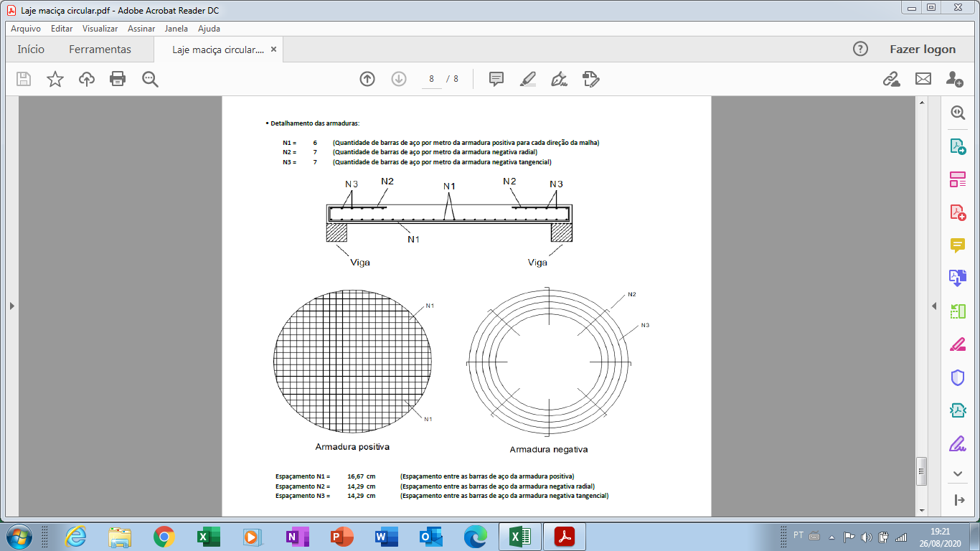This screenshot has width=980, height=551.
Task: Click the '16,67 cm' spacing value
Action: coord(362,476)
